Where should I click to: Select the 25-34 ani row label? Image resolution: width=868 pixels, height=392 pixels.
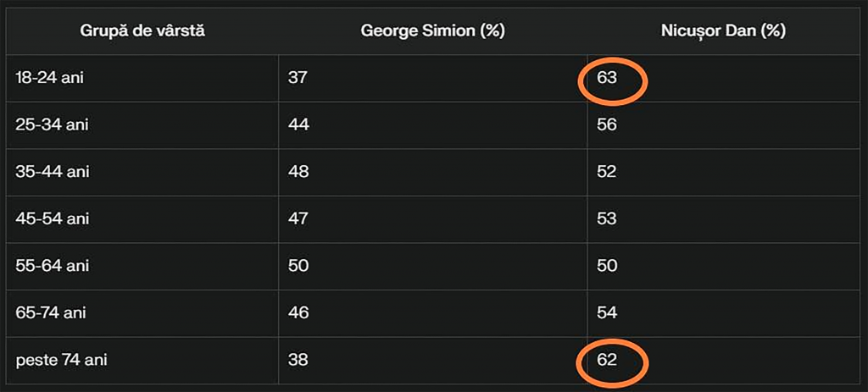click(52, 125)
